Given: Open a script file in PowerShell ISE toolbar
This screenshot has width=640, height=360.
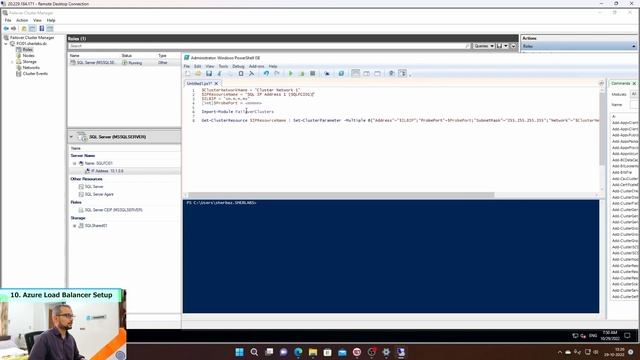Looking at the screenshot, I should coord(198,73).
